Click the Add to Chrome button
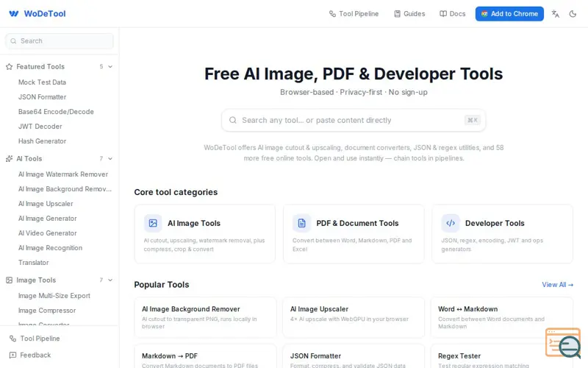This screenshot has height=368, width=588. point(509,14)
